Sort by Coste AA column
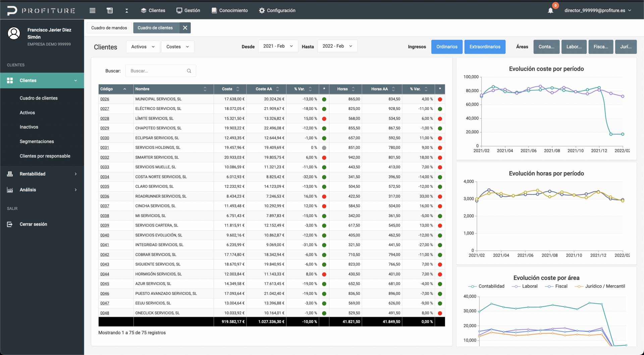The height and width of the screenshot is (355, 644). [277, 89]
